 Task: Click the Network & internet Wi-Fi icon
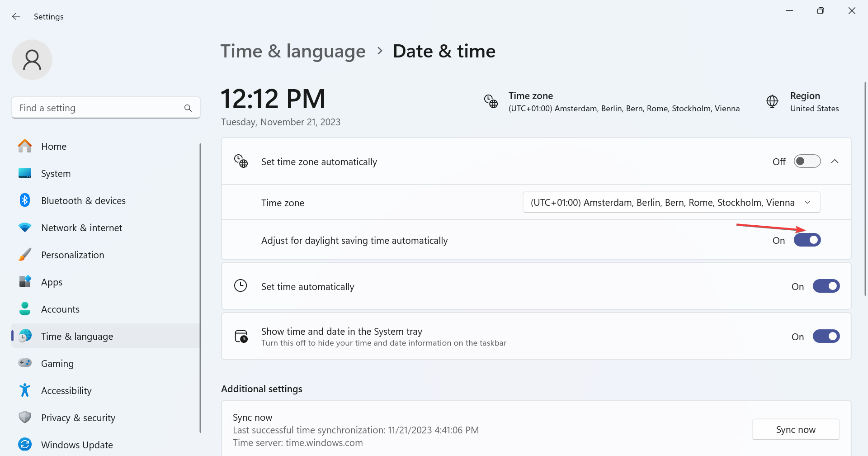pyautogui.click(x=25, y=228)
